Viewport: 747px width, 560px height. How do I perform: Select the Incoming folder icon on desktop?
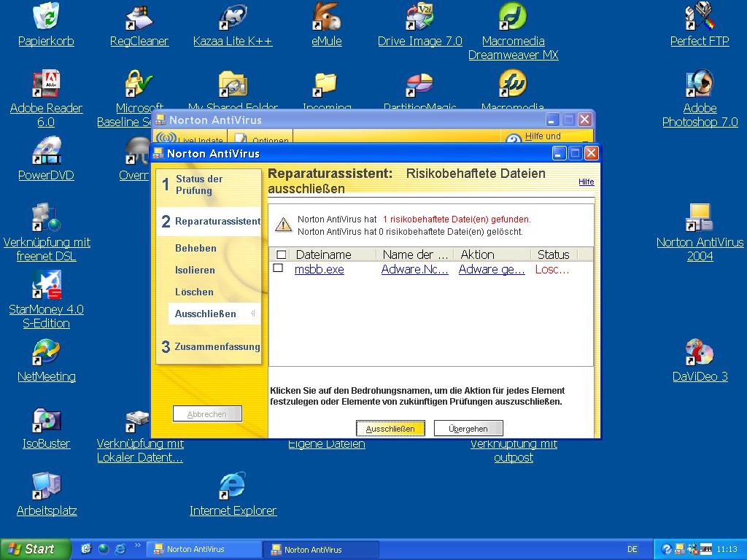click(326, 85)
